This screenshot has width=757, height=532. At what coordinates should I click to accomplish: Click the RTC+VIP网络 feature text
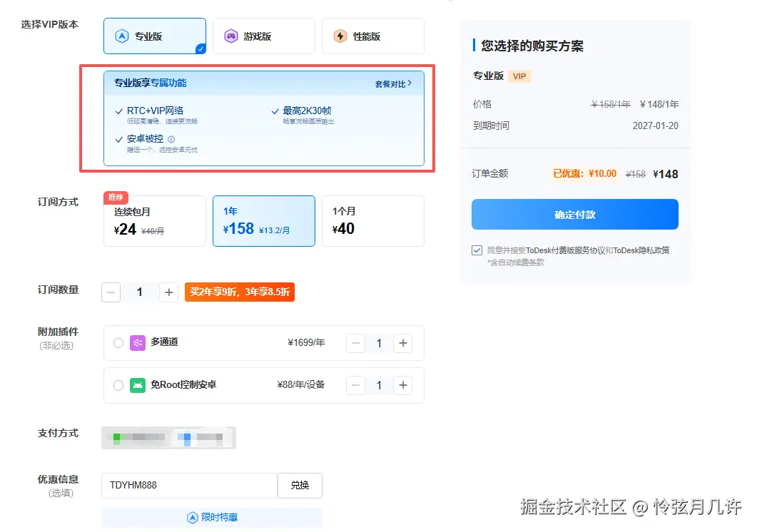pyautogui.click(x=155, y=111)
